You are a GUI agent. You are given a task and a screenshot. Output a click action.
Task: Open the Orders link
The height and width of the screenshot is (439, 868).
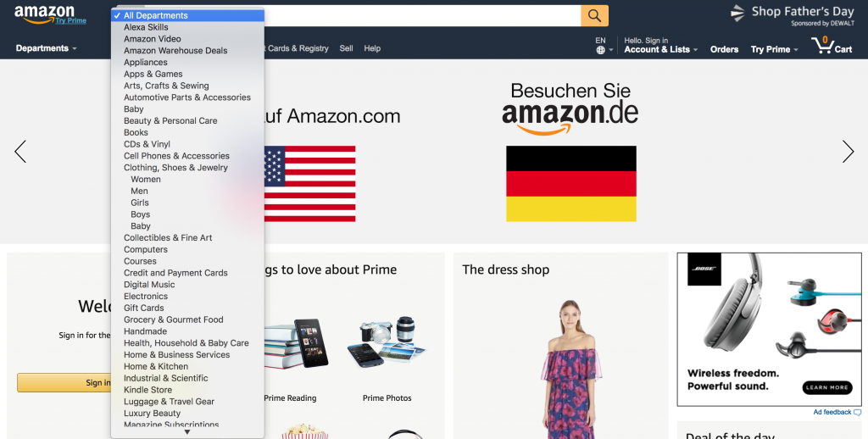(724, 49)
